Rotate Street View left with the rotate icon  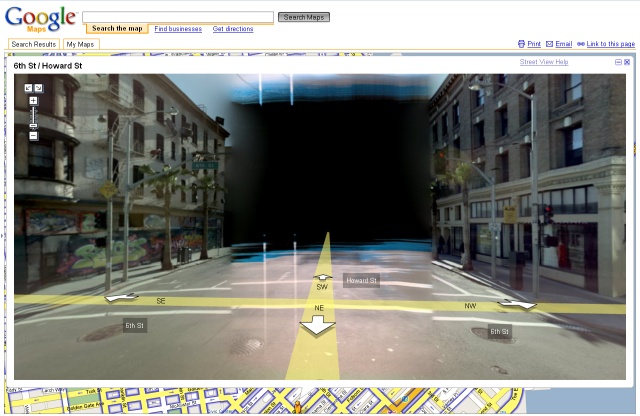tap(28, 88)
